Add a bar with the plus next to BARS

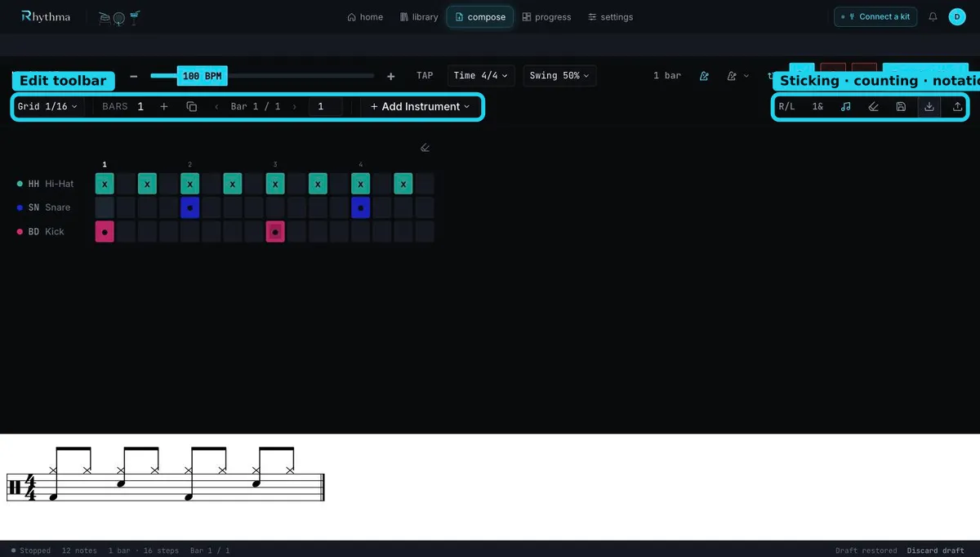pyautogui.click(x=164, y=106)
